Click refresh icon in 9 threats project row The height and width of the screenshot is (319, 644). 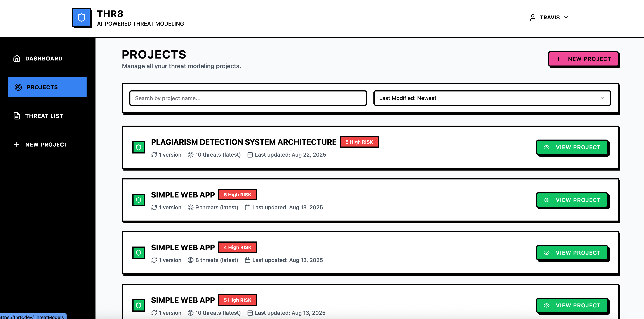pos(154,207)
